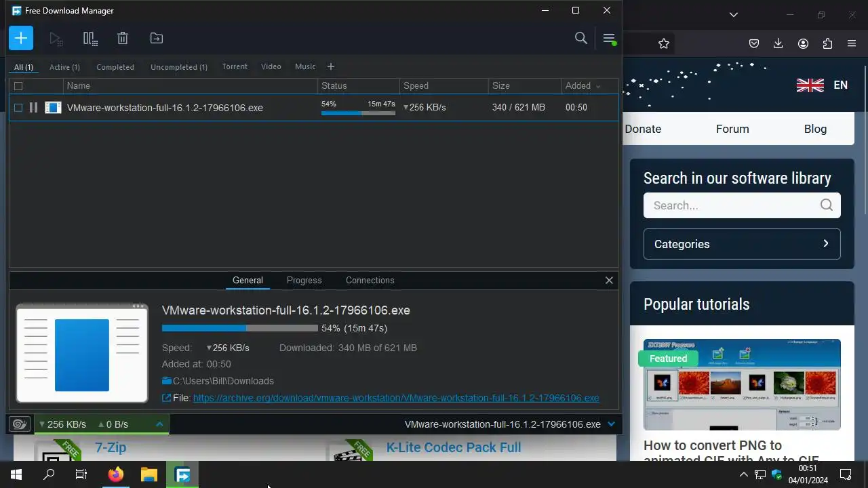Show hidden system tray icons

743,474
